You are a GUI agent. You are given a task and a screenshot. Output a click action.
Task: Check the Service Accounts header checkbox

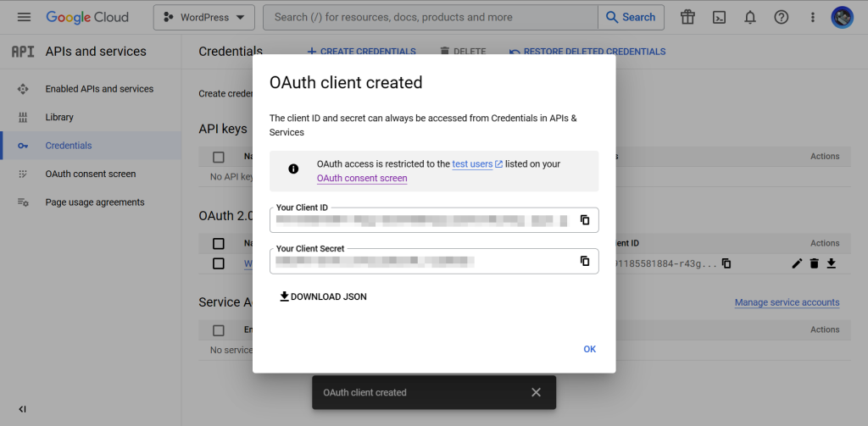point(219,330)
